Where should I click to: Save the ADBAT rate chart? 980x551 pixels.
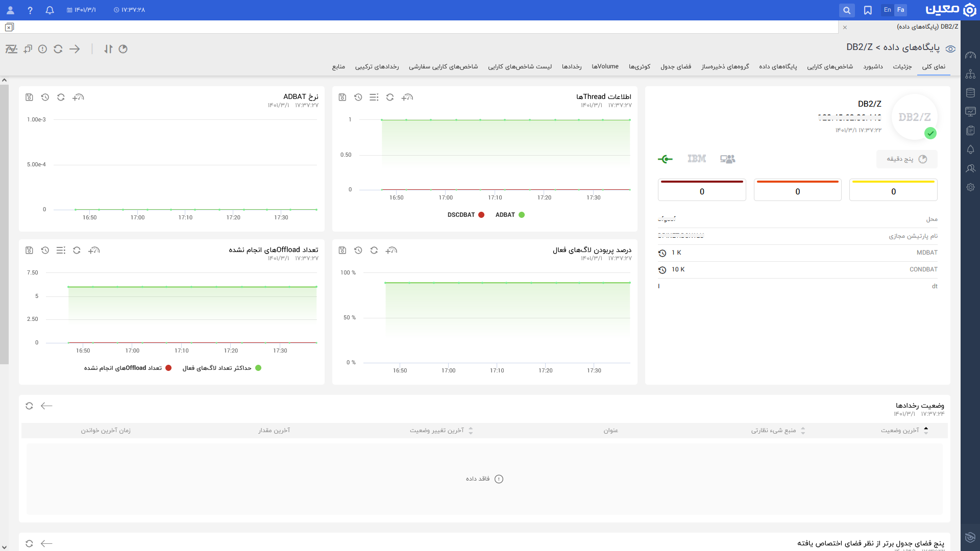click(29, 97)
